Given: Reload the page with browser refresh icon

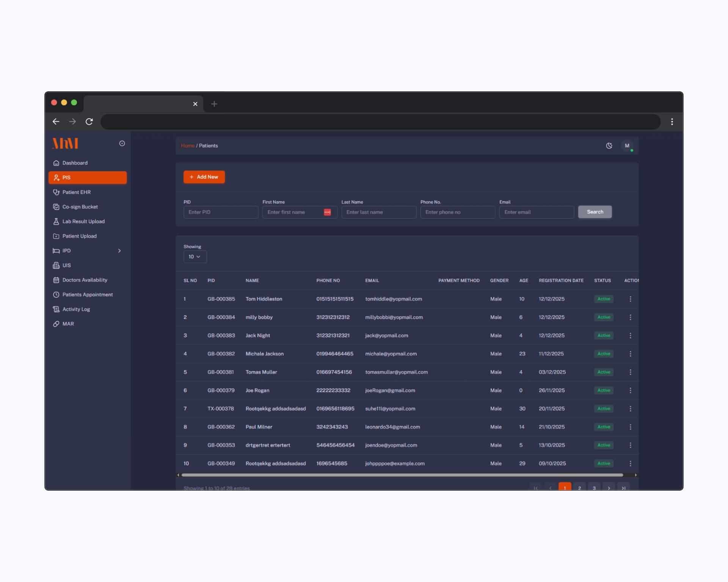Looking at the screenshot, I should pos(89,122).
